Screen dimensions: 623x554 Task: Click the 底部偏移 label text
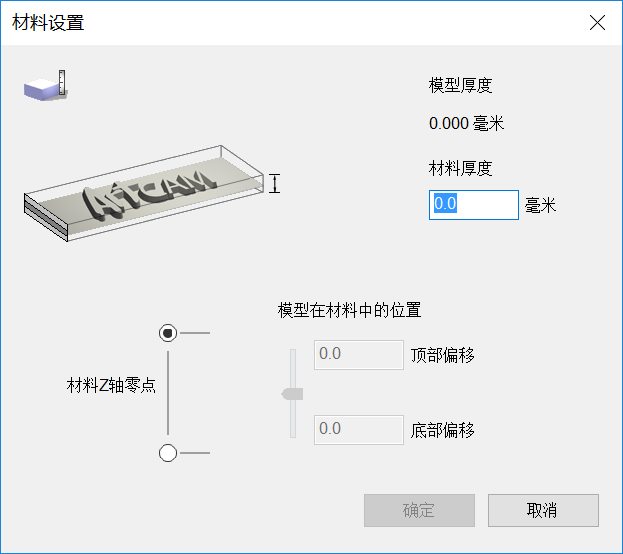443,430
